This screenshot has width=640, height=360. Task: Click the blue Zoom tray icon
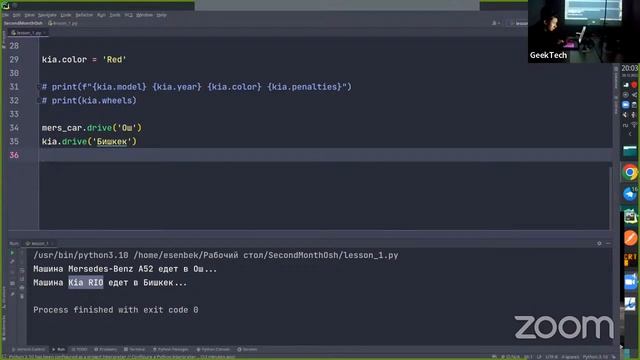(626, 105)
